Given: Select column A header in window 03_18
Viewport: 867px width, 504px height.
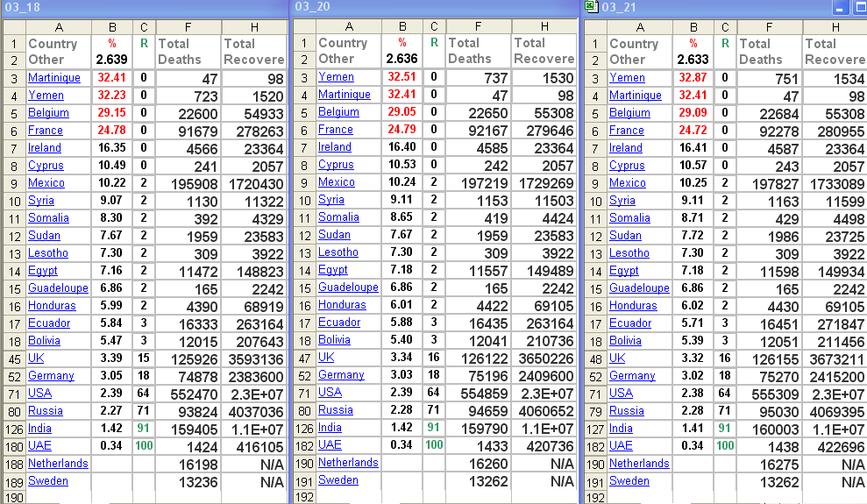Looking at the screenshot, I should coord(59,27).
